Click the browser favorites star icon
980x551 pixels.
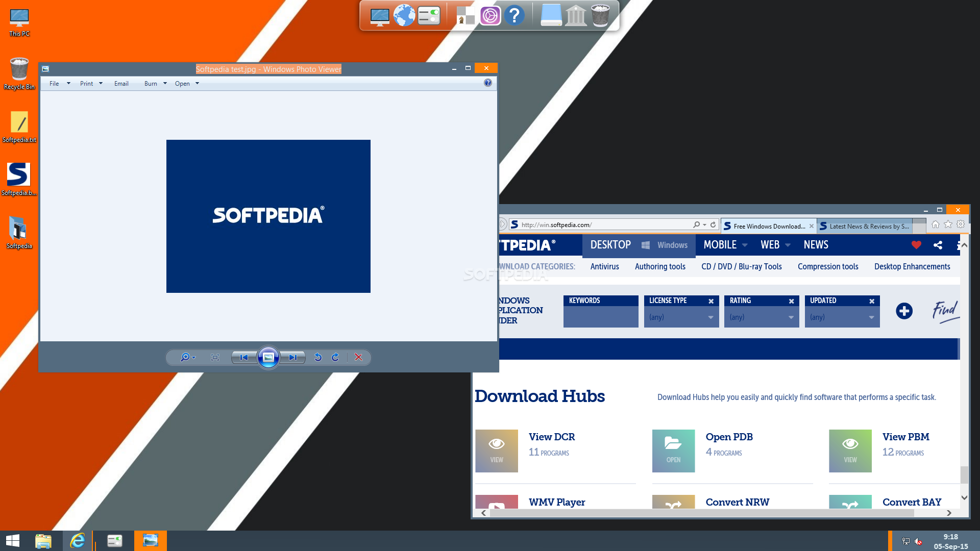(948, 224)
